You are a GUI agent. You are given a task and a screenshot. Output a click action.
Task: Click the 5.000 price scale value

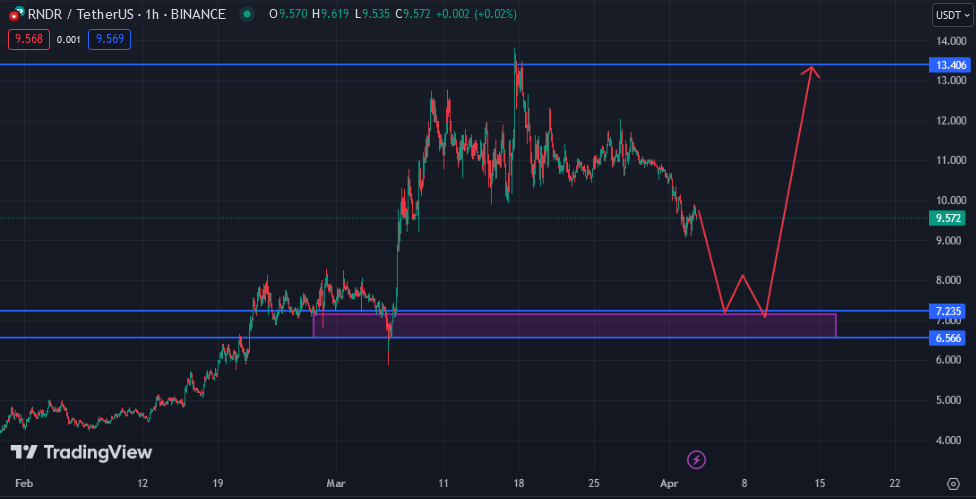coord(949,400)
